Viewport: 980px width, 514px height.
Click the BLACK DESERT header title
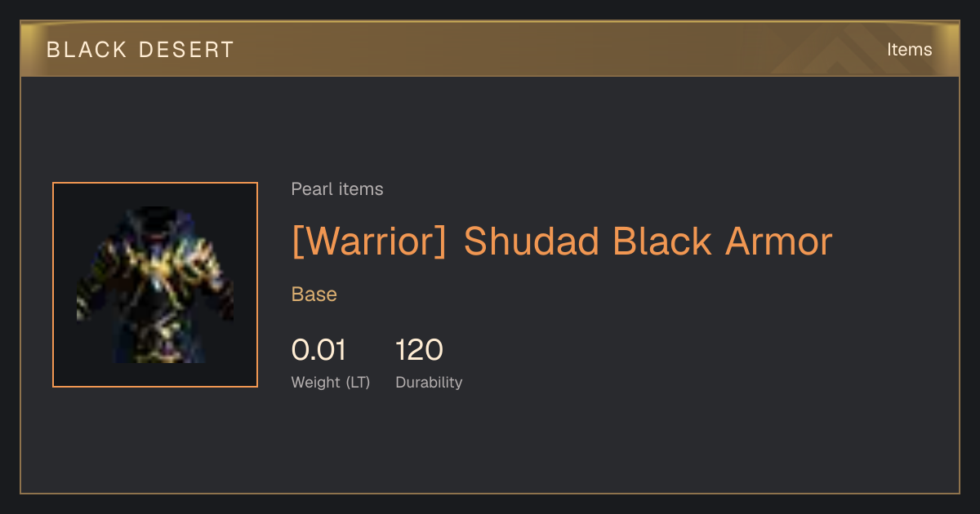140,50
